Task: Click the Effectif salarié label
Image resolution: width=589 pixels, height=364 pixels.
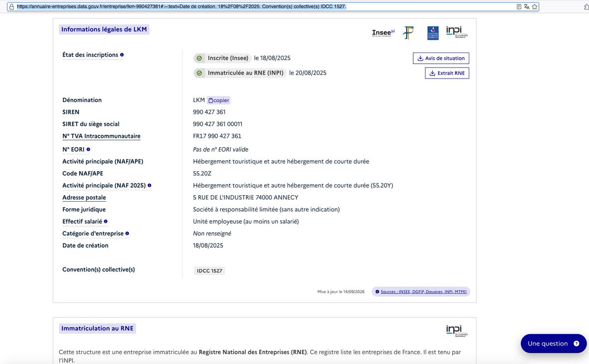Action: pos(82,222)
